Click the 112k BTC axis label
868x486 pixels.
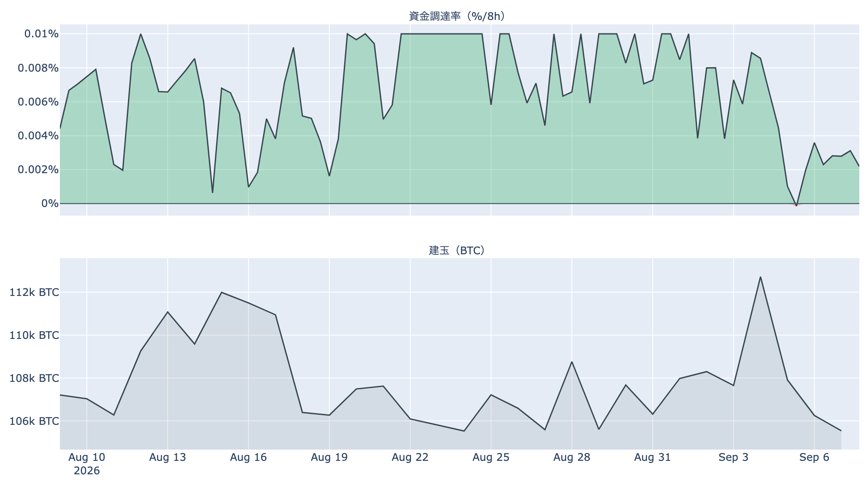[x=34, y=292]
